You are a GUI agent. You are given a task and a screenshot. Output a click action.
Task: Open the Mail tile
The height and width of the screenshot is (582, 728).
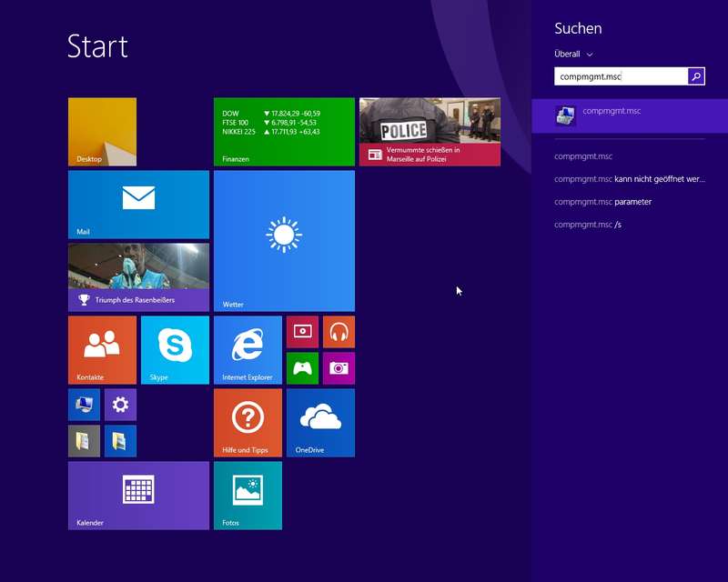click(x=138, y=204)
